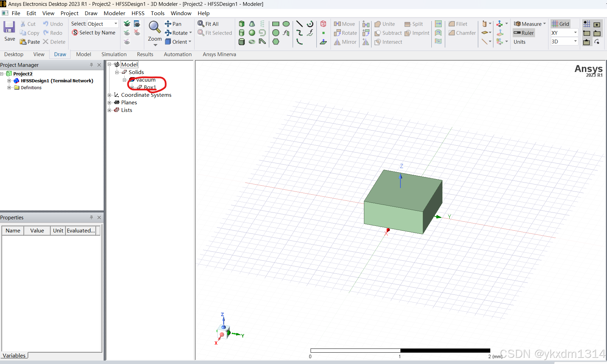The width and height of the screenshot is (607, 364).
Task: Click the Zoom magnifier tool
Action: 155,28
